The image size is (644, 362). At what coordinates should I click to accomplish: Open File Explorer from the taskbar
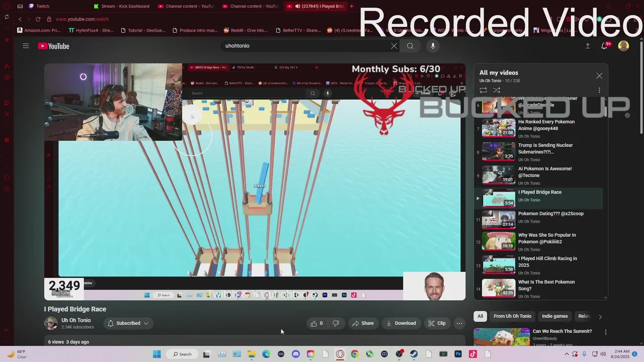tap(251, 354)
